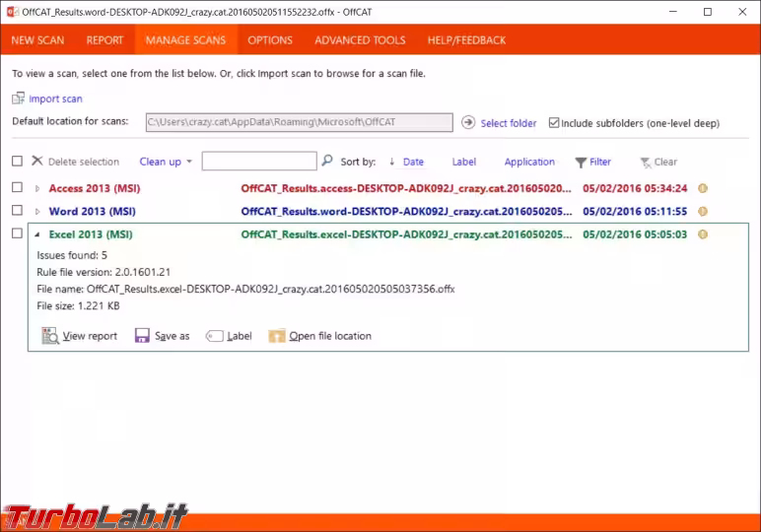Click the Import scan link
The width and height of the screenshot is (761, 532).
click(x=55, y=99)
